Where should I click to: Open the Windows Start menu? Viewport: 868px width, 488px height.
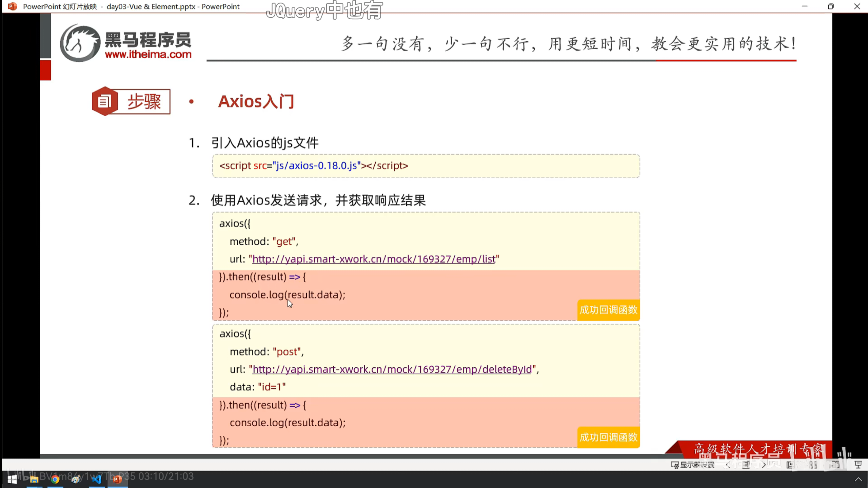click(12, 479)
